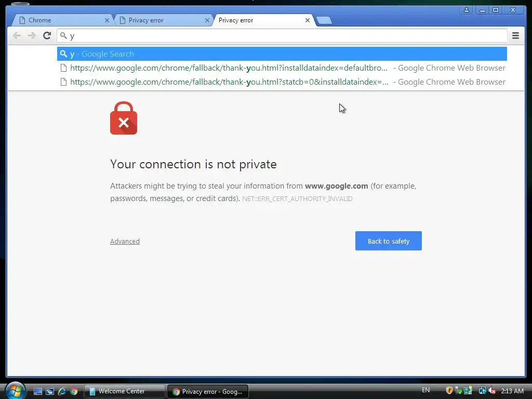Click the 'Privacy error - Goog...' taskbar button
Image resolution: width=532 pixels, height=399 pixels.
click(208, 392)
